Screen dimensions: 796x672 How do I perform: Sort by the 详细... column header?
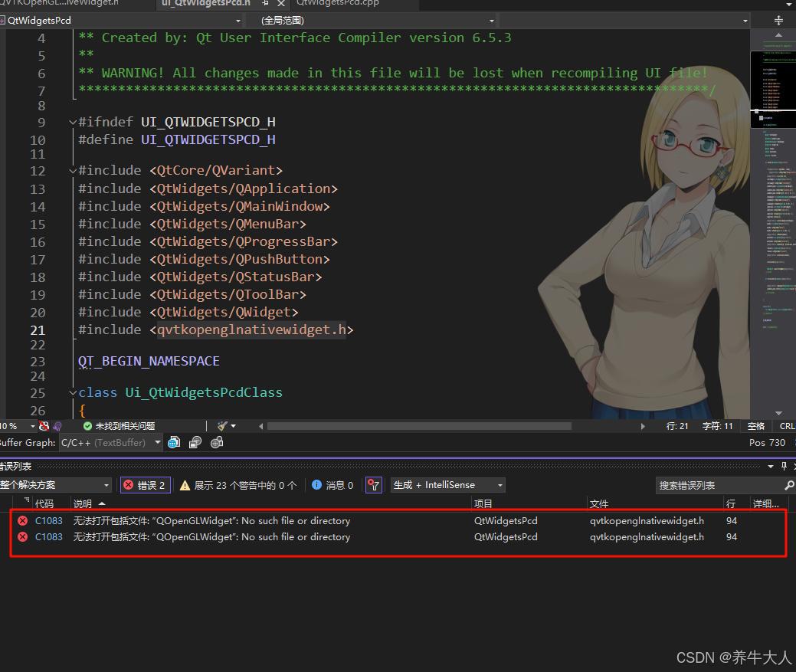click(x=765, y=503)
